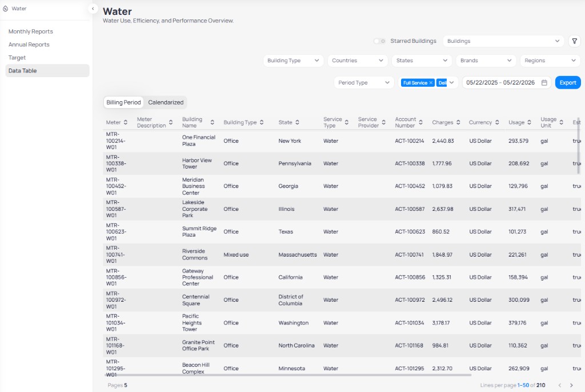Image resolution: width=585 pixels, height=392 pixels.
Task: Sort by Building Type column
Action: click(262, 122)
